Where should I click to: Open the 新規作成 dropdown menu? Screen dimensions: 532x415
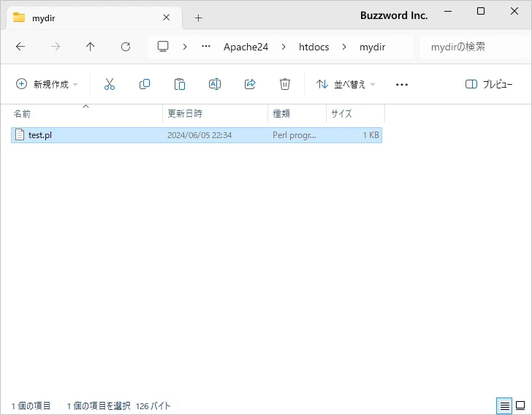47,84
